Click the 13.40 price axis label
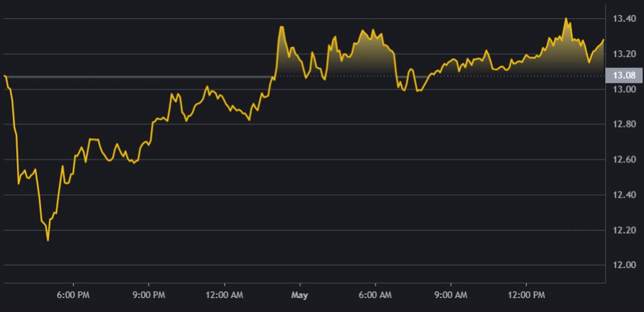Image resolution: width=644 pixels, height=312 pixels. [x=624, y=19]
